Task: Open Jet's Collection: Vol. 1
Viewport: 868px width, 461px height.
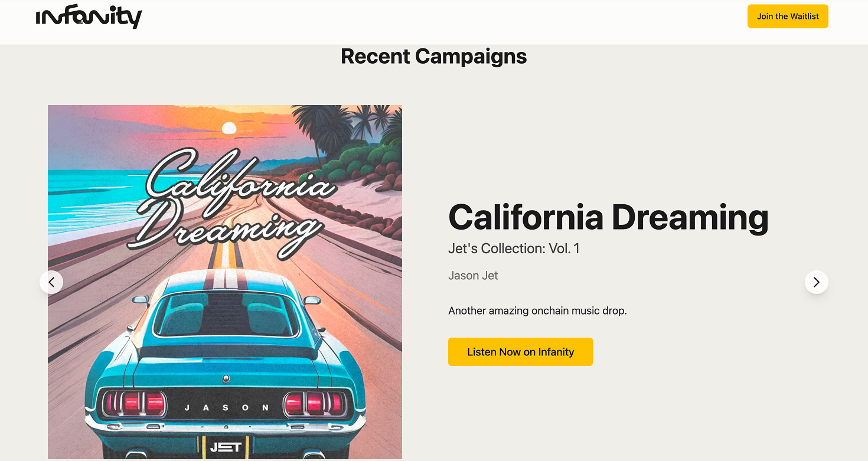Action: click(513, 249)
